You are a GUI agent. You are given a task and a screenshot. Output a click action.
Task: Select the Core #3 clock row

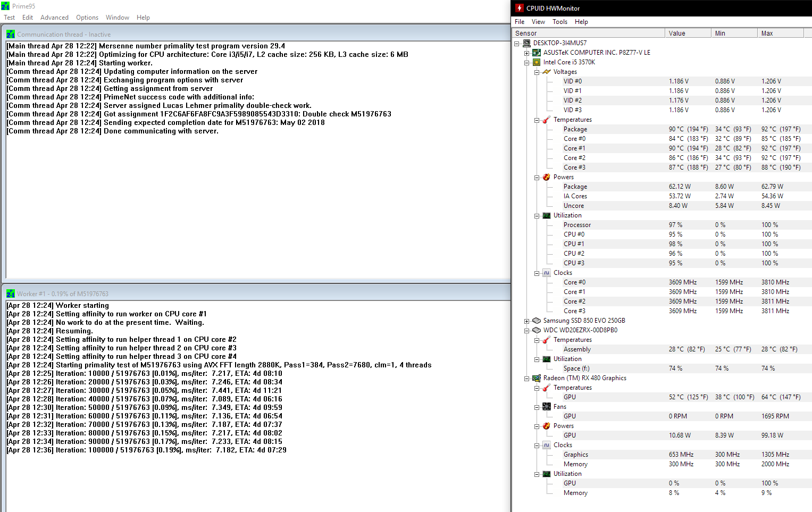[687, 311]
